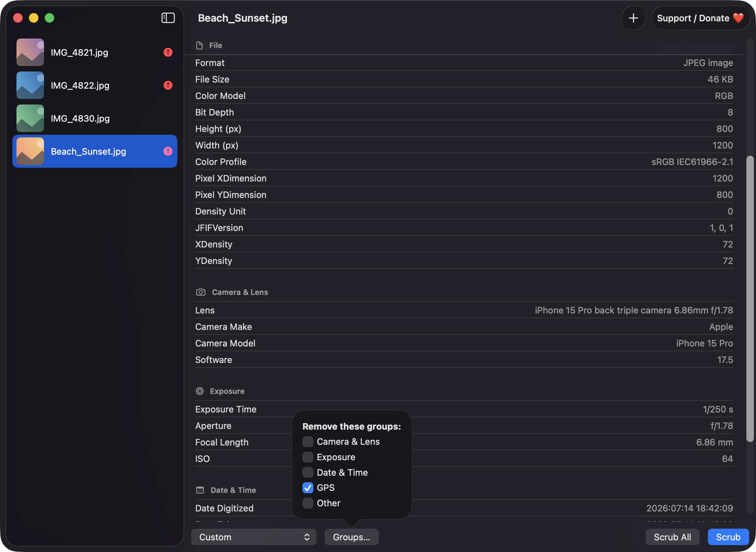Click the JFIFVersion row label
The image size is (756, 552).
click(x=219, y=228)
